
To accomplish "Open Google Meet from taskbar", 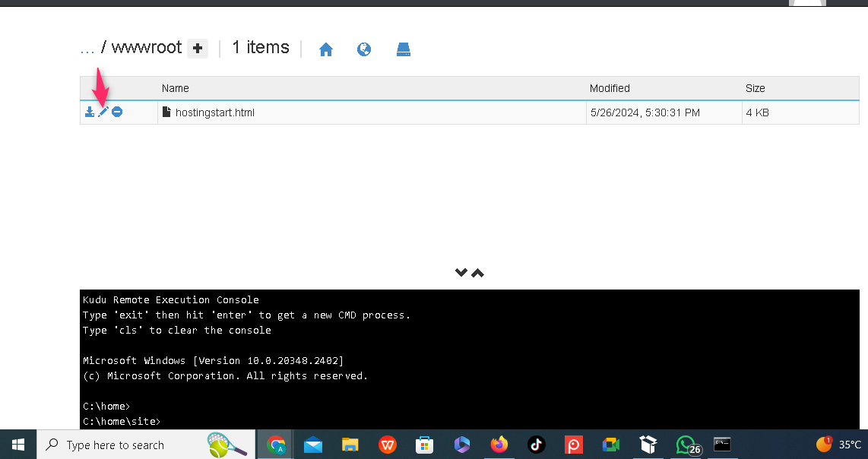I will pyautogui.click(x=610, y=445).
